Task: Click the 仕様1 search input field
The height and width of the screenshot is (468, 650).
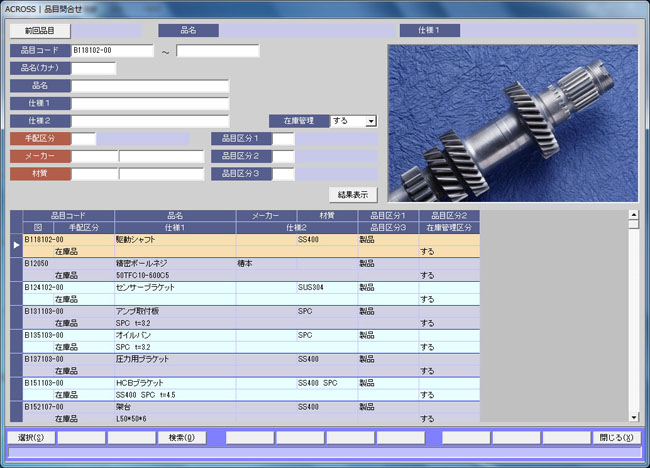Action: click(x=150, y=103)
